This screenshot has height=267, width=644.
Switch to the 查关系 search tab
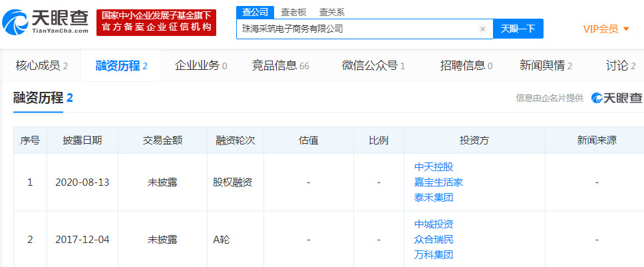point(332,13)
